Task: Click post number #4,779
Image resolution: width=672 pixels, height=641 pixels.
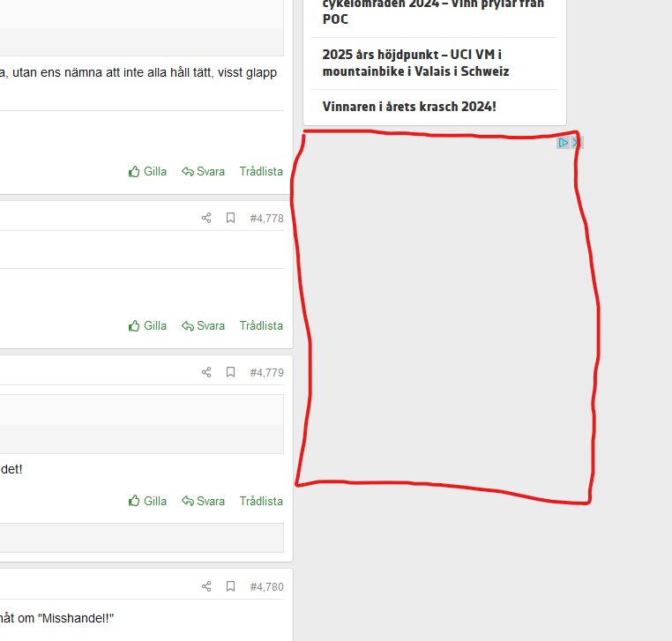Action: click(x=266, y=372)
